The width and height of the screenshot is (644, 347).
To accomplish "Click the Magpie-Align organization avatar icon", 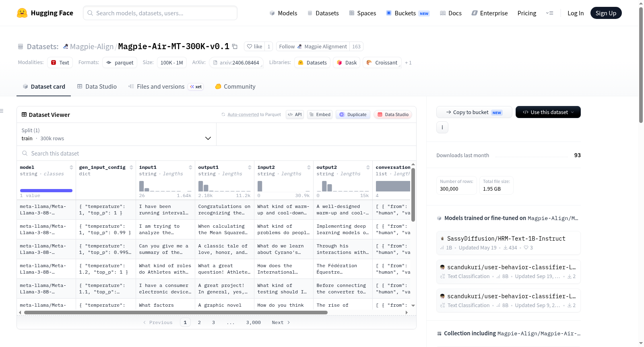I will (x=66, y=46).
